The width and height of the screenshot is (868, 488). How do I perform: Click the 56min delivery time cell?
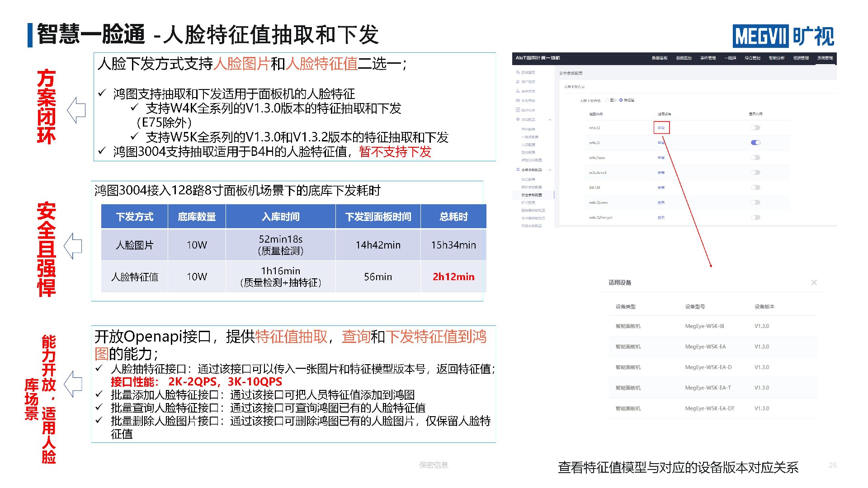click(x=378, y=277)
